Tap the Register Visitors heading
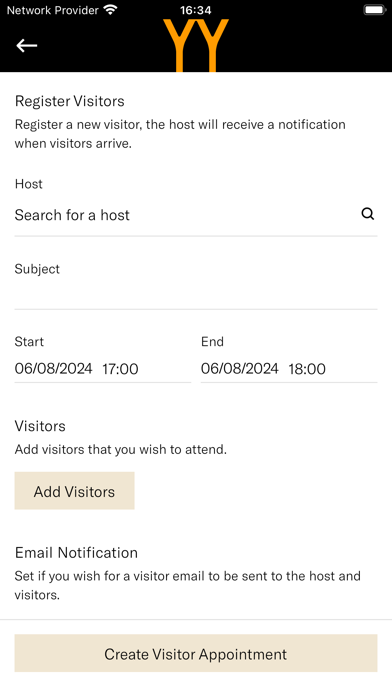The width and height of the screenshot is (392, 696). pos(70,101)
